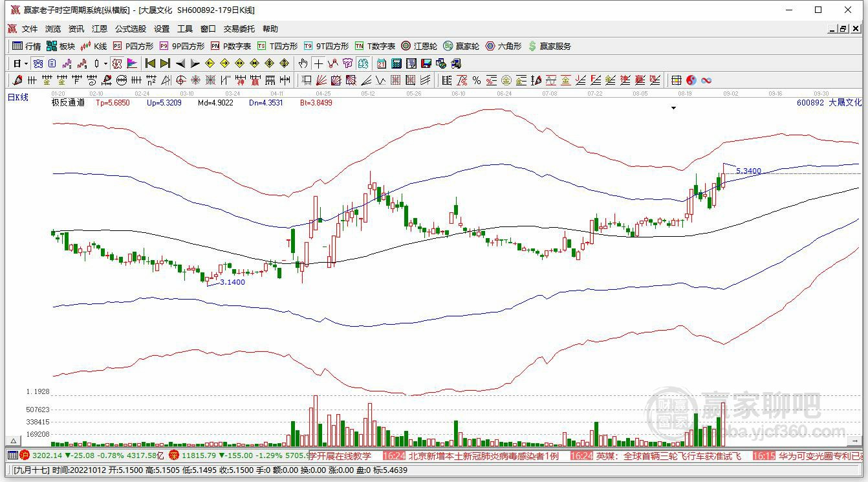
Task: Step chart forward with right triangle
Action: tap(195, 63)
